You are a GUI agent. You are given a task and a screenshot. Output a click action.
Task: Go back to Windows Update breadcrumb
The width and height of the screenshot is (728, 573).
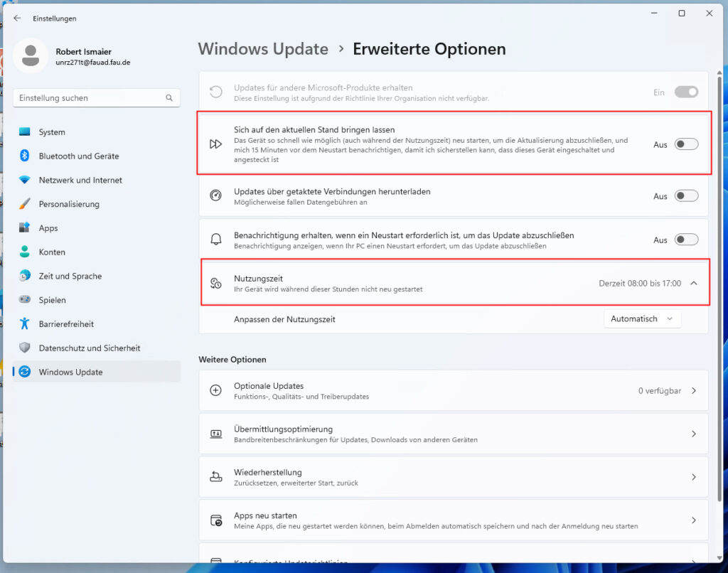click(x=263, y=49)
